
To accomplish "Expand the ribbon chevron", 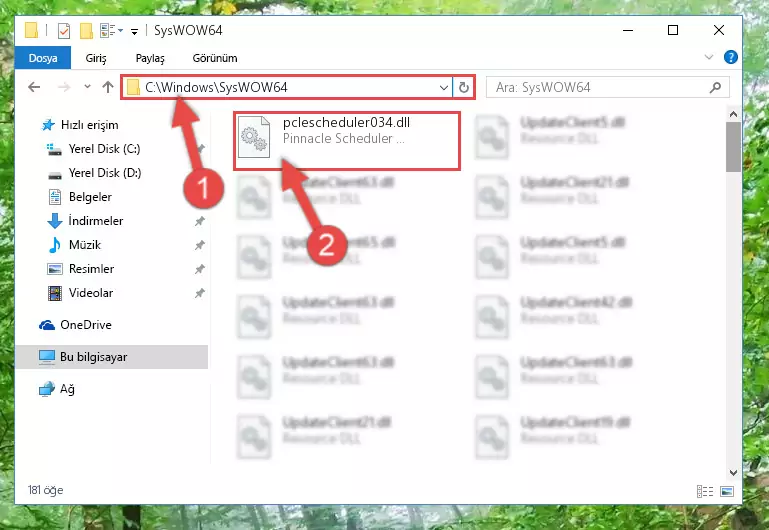I will (x=709, y=57).
